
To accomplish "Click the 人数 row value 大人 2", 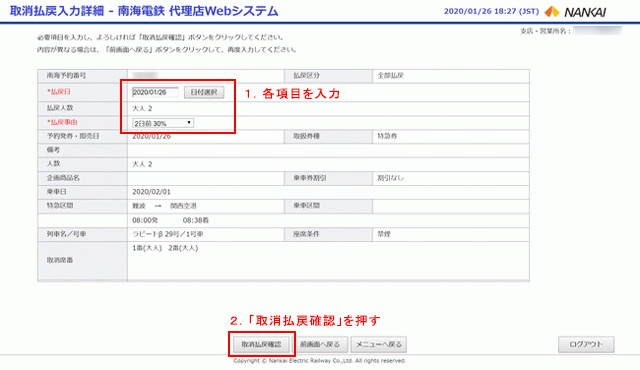I will click(142, 164).
